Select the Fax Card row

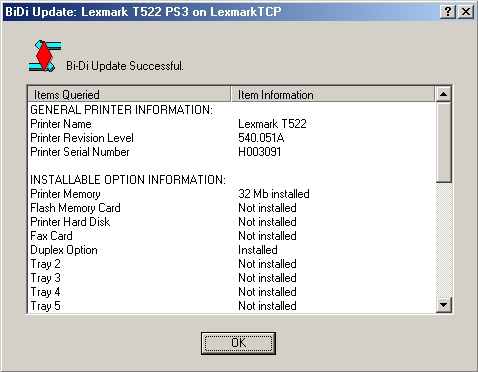pyautogui.click(x=232, y=236)
